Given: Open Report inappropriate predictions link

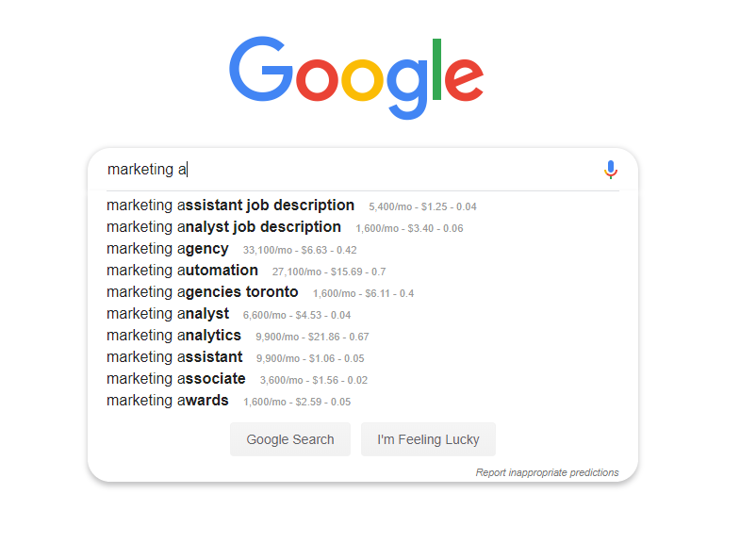Looking at the screenshot, I should 547,472.
